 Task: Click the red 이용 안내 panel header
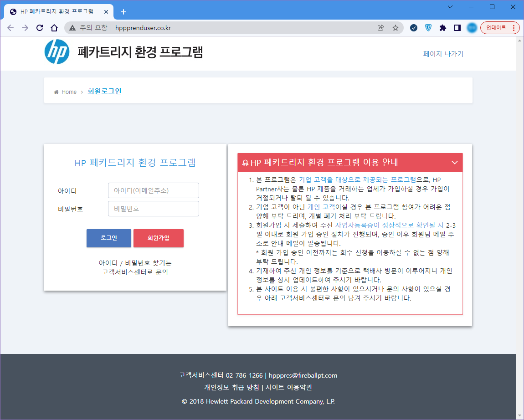(x=350, y=162)
